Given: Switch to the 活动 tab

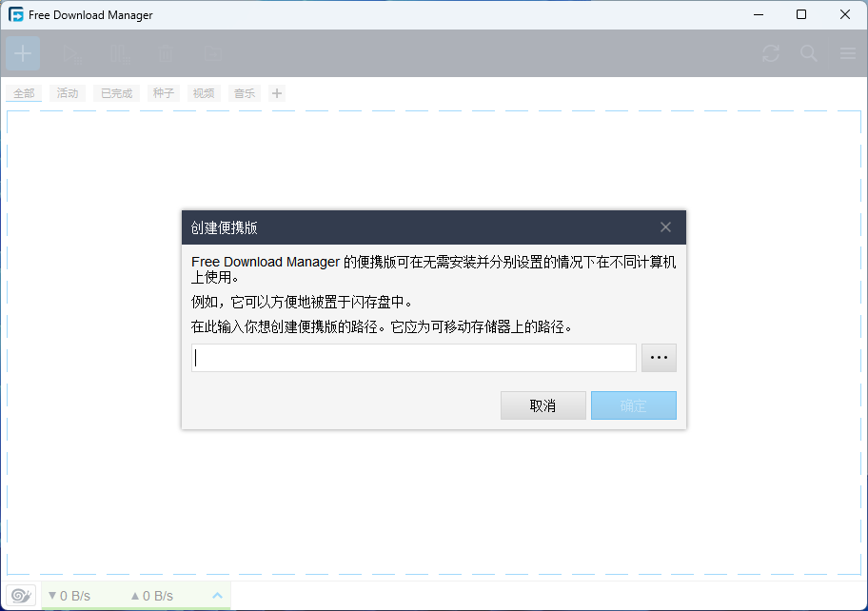Looking at the screenshot, I should click(x=68, y=93).
